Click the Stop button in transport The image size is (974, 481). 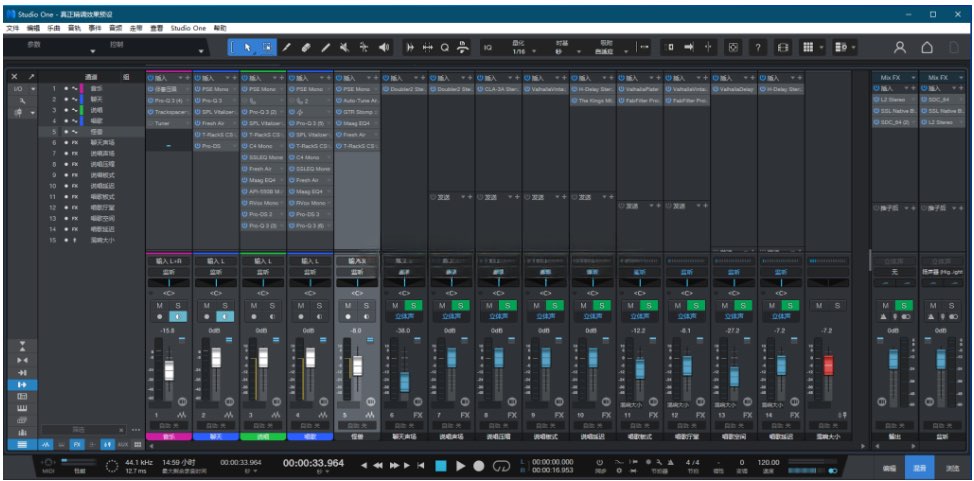[440, 465]
